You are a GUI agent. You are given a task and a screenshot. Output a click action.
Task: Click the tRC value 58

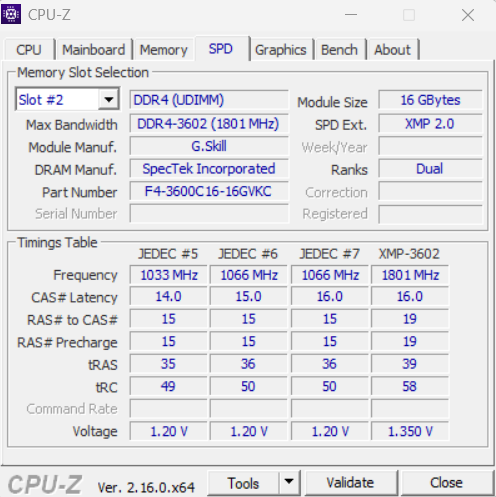click(410, 386)
